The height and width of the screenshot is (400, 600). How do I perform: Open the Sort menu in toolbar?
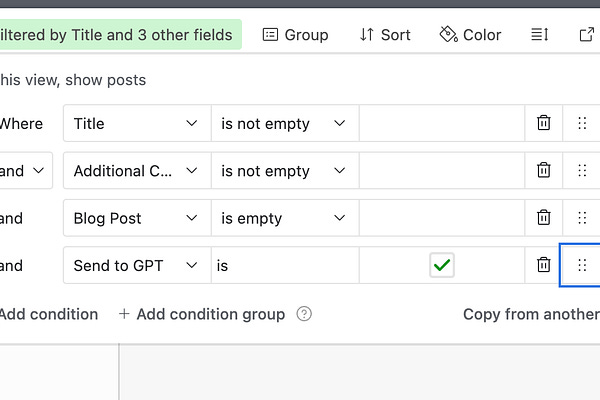pos(385,35)
